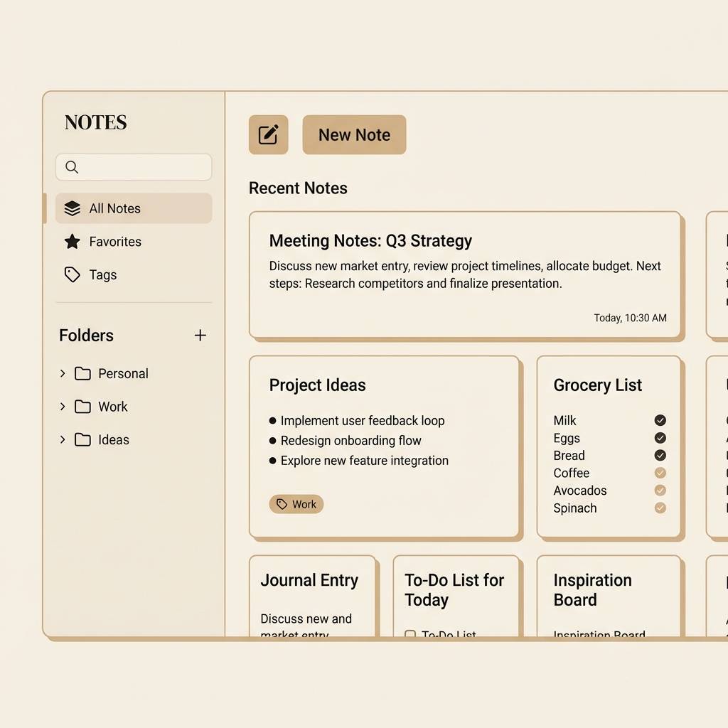The height and width of the screenshot is (728, 728).
Task: Click the search magnifier icon
Action: point(71,167)
